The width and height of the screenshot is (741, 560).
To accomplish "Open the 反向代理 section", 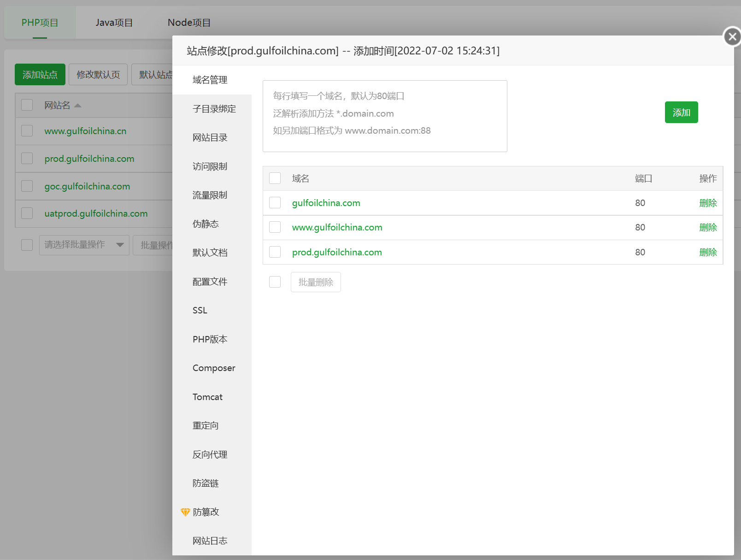I will 212,454.
